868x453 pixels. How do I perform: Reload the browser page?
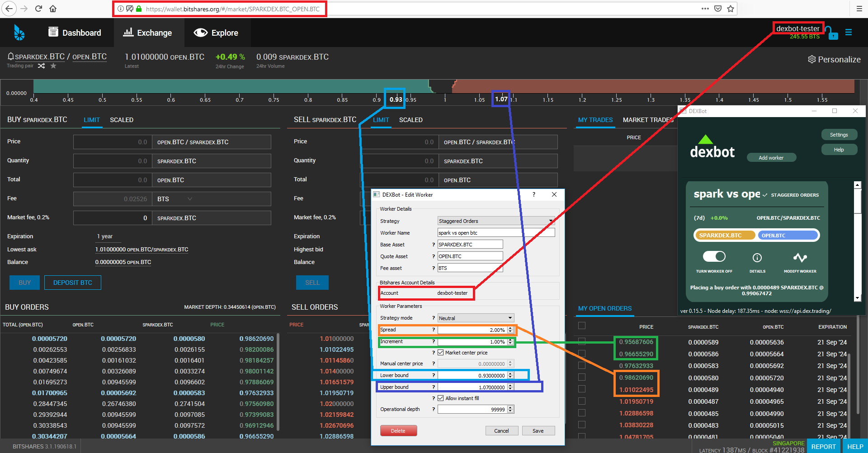pos(38,9)
